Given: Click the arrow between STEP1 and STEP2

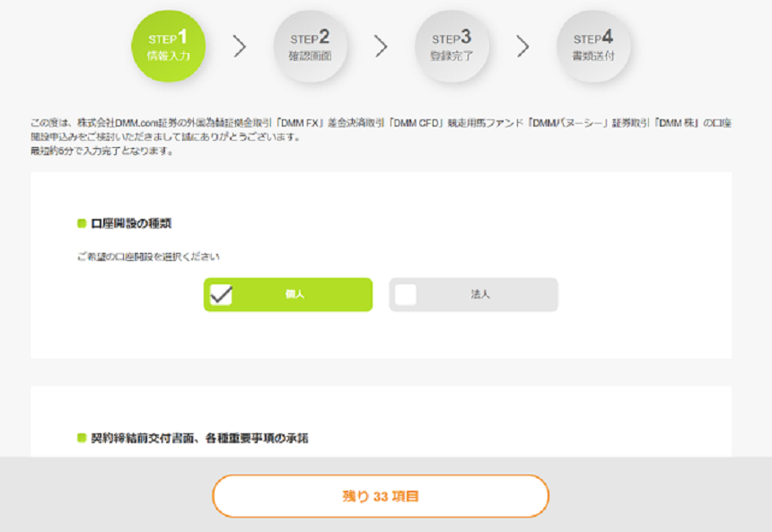Looking at the screenshot, I should pos(240,47).
